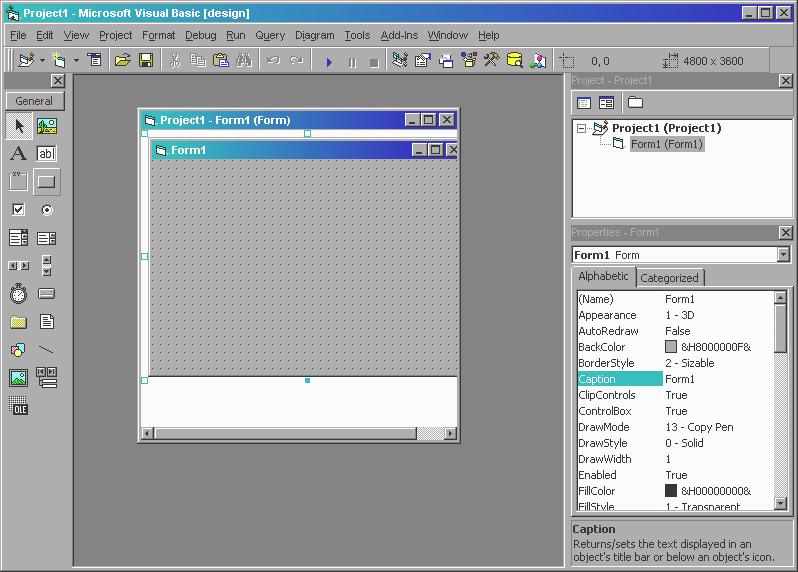798x572 pixels.
Task: Select the ListBox control tool
Action: (x=47, y=238)
